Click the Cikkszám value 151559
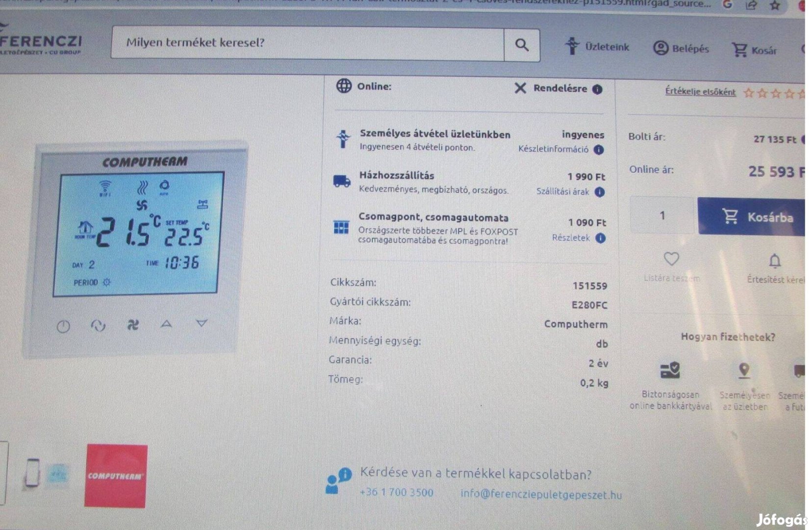 click(590, 286)
